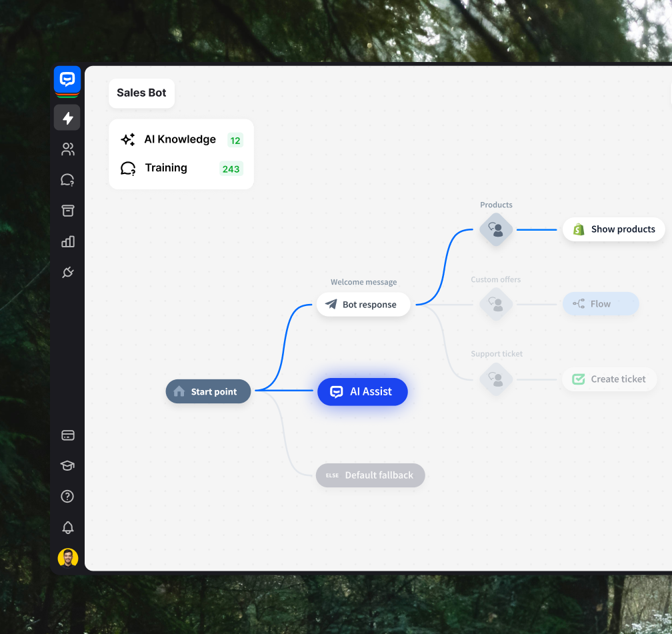
Task: Click the ChatBot logo icon
Action: 67,80
